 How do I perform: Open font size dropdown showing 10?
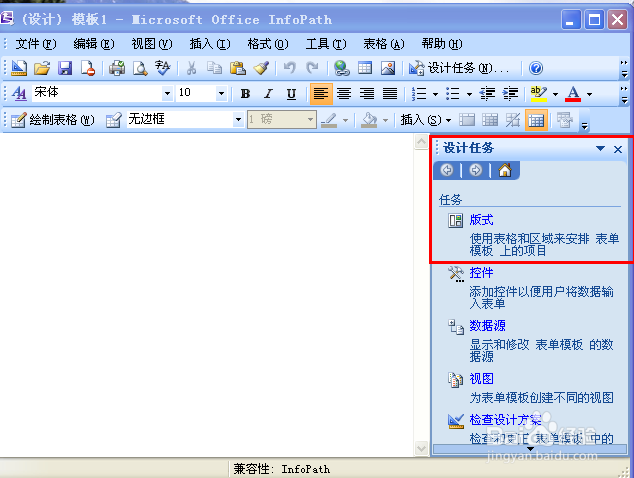pyautogui.click(x=221, y=94)
